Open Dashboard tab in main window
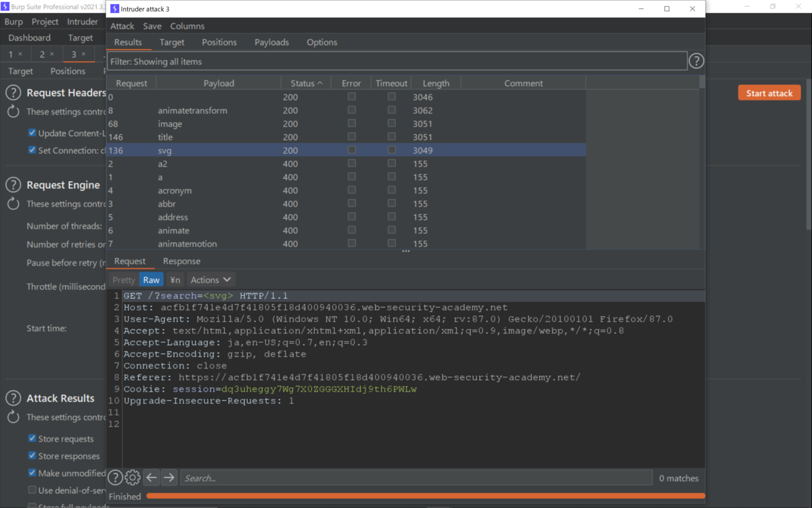The image size is (812, 508). [x=29, y=38]
